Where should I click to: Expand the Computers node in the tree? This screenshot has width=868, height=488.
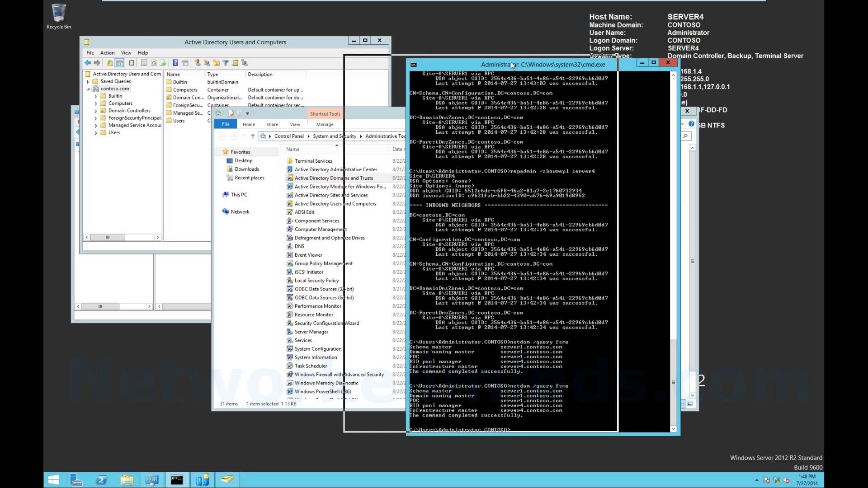[96, 103]
